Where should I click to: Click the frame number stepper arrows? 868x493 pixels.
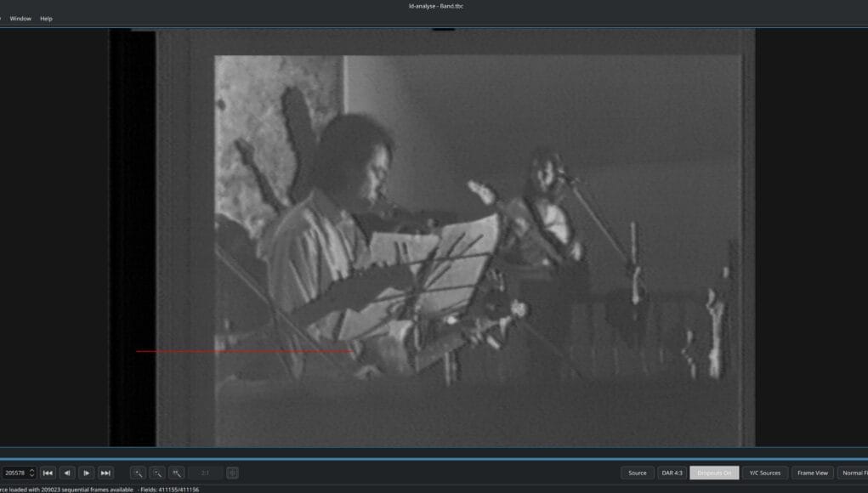point(31,473)
